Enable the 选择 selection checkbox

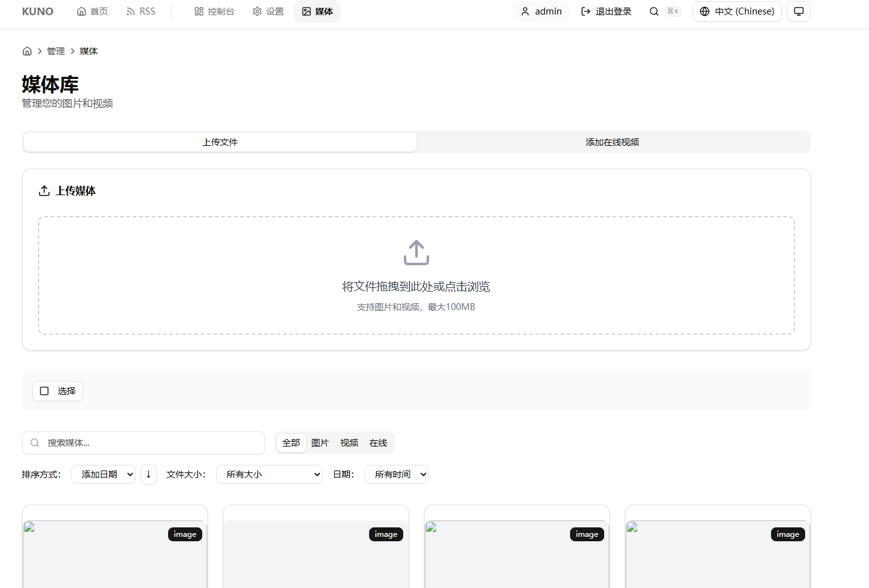(45, 391)
